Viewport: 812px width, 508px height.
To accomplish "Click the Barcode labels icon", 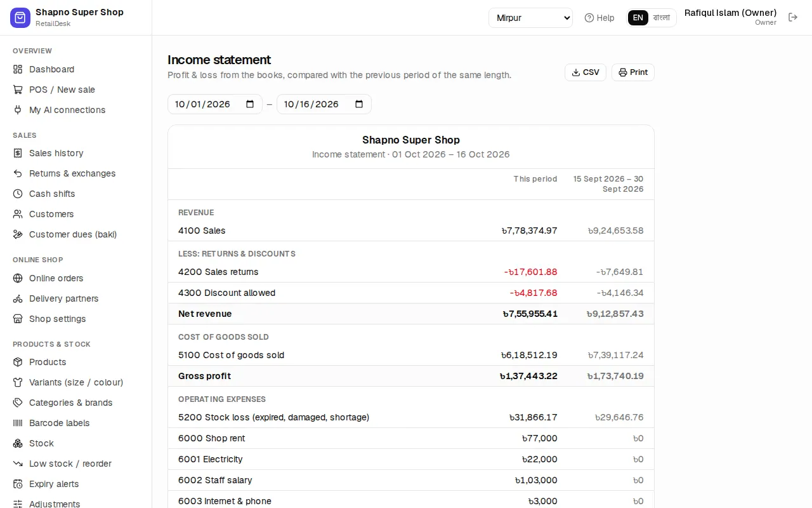I will click(18, 423).
